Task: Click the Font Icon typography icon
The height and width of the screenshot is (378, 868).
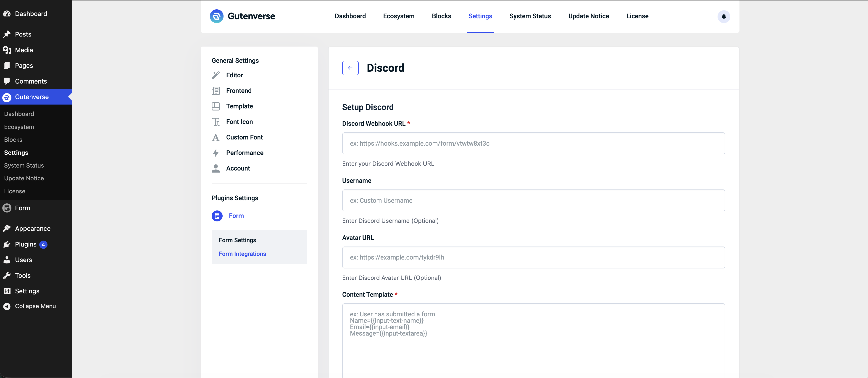Action: coord(216,122)
